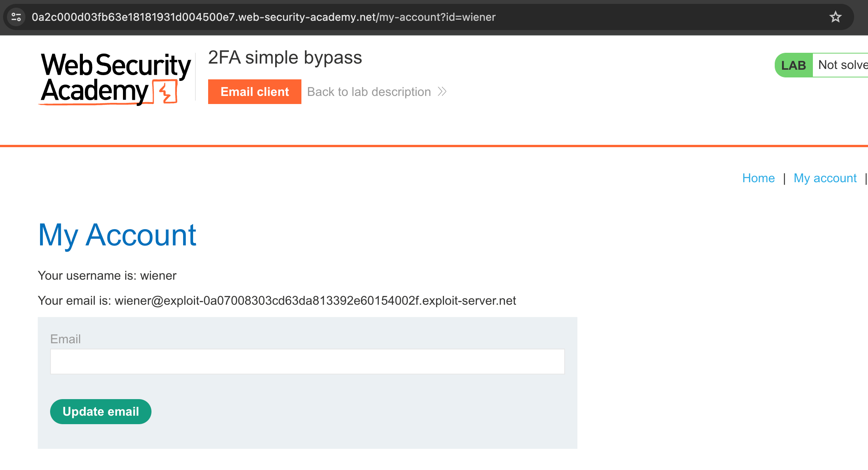This screenshot has width=868, height=470.
Task: Click the 2FA simple bypass lab title
Action: coord(285,57)
